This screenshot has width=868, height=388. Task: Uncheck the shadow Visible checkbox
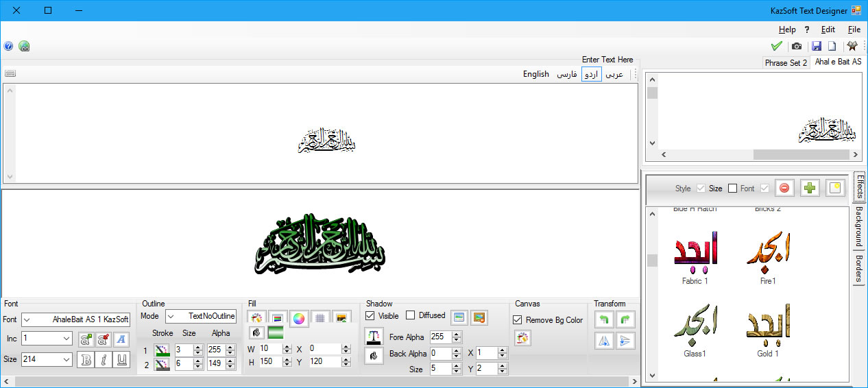point(370,316)
